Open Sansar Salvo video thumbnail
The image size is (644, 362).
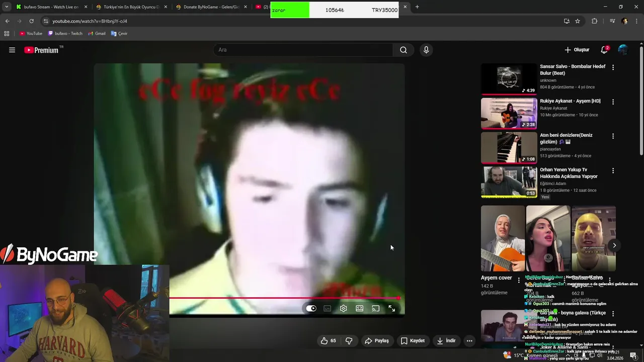pyautogui.click(x=509, y=79)
